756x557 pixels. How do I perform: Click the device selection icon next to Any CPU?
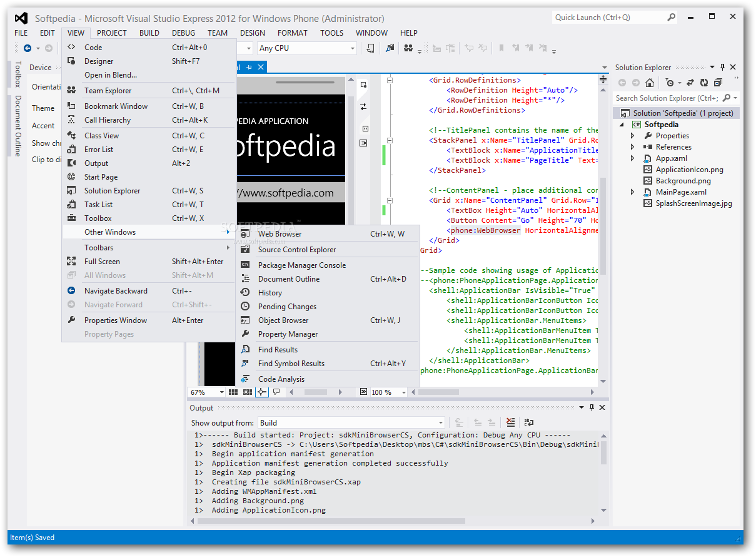click(371, 48)
